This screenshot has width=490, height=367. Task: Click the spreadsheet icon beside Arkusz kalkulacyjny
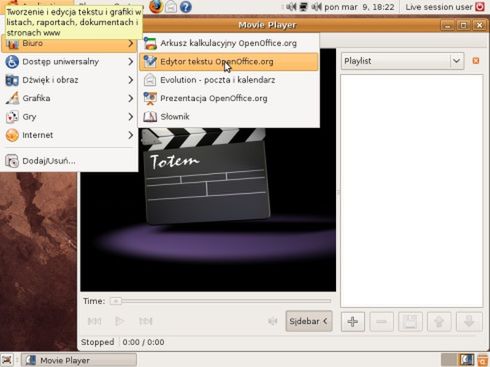coord(150,43)
